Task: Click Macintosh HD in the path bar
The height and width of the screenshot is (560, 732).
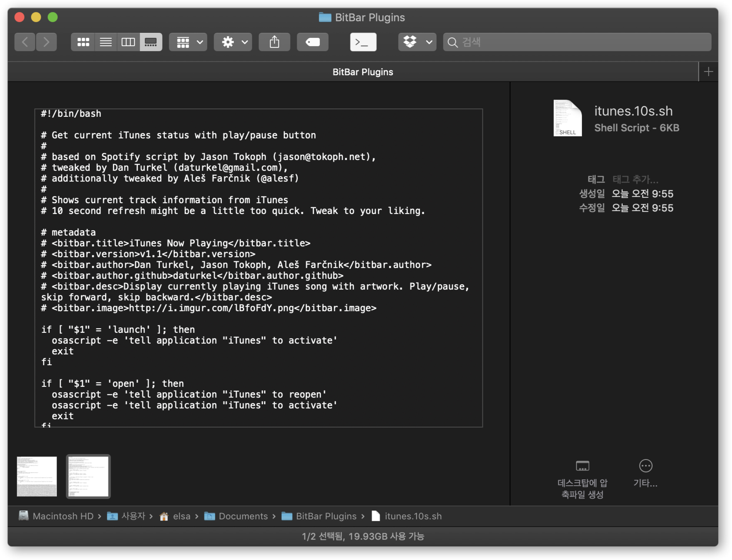Action: click(56, 516)
